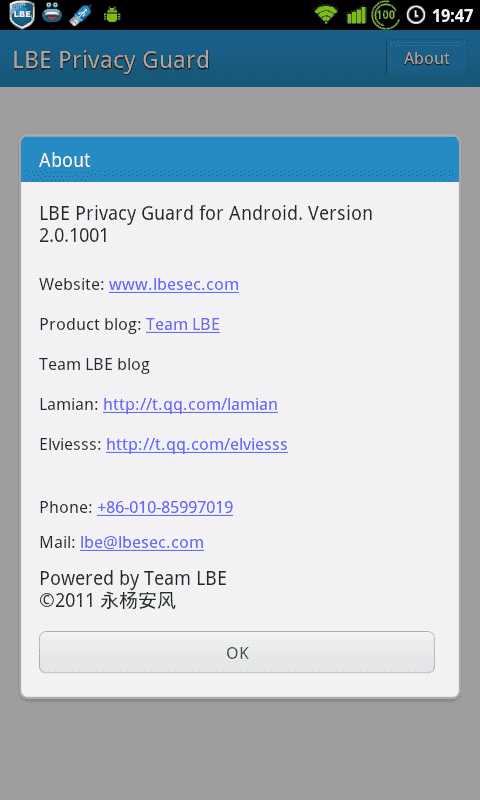480x800 pixels.
Task: Tap the alarm clock status icon
Action: [x=416, y=15]
